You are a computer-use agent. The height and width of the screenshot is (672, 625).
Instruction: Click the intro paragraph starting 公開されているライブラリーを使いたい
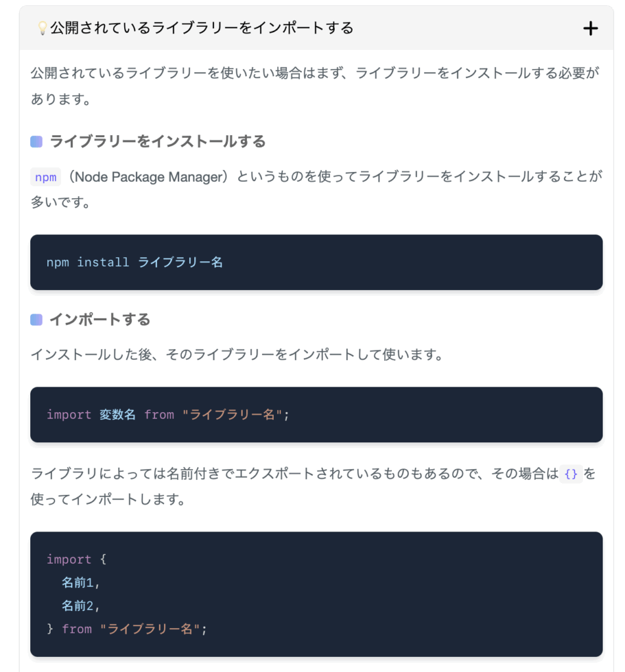315,86
